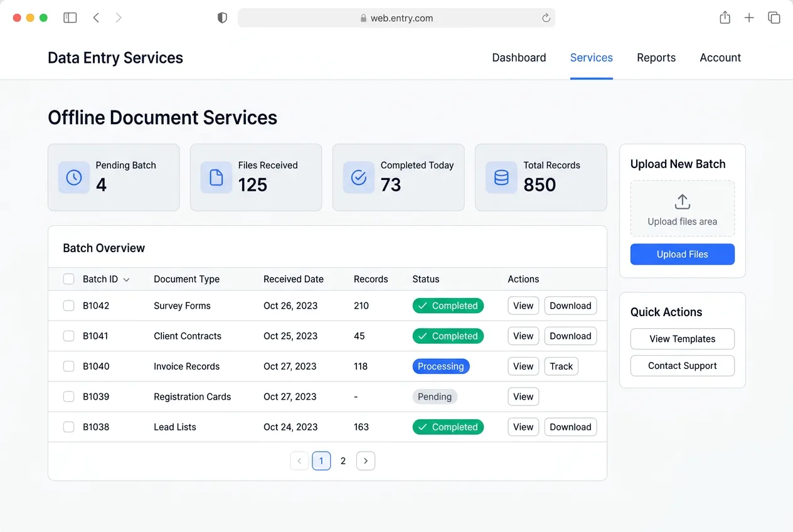Reload the page with the refresh icon
Image resolution: width=793 pixels, height=532 pixels.
tap(546, 18)
